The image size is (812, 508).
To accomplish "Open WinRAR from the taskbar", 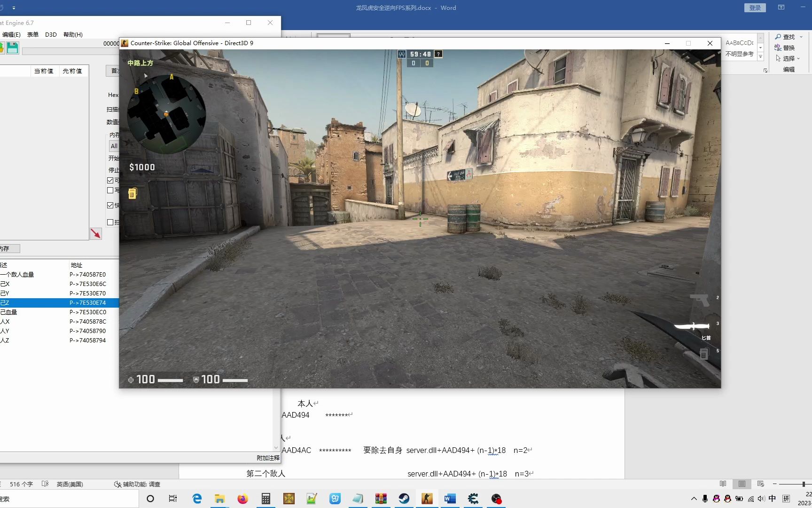I will pos(381,499).
